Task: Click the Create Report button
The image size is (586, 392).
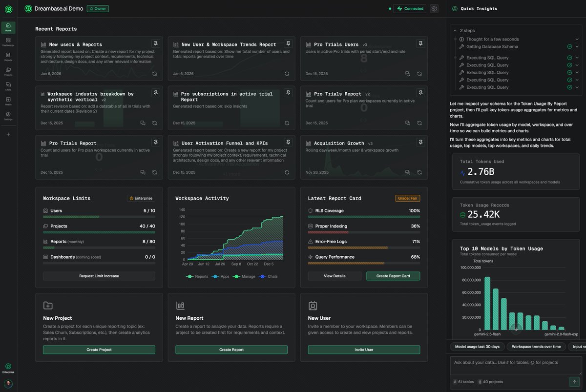Action: point(231,350)
